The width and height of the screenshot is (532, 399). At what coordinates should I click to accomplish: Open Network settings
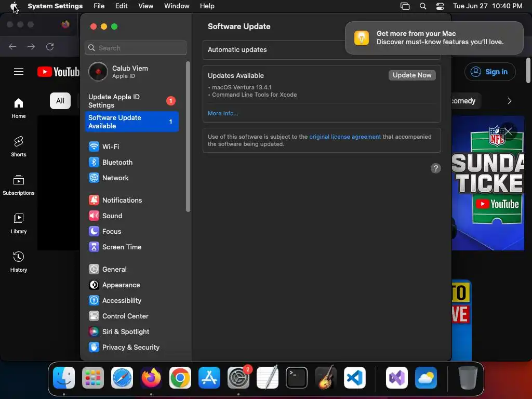click(131, 178)
